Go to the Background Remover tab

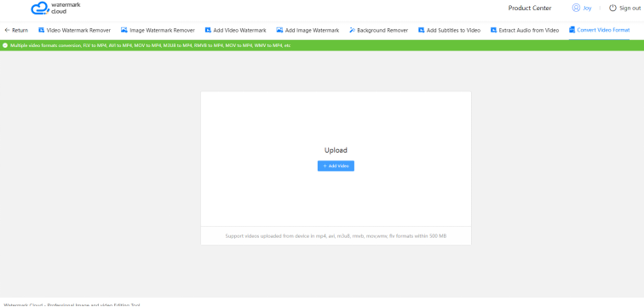pos(379,30)
